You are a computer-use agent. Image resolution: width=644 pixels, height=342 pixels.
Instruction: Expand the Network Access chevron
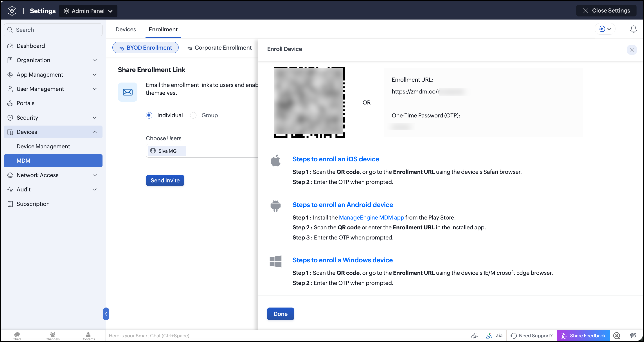95,175
